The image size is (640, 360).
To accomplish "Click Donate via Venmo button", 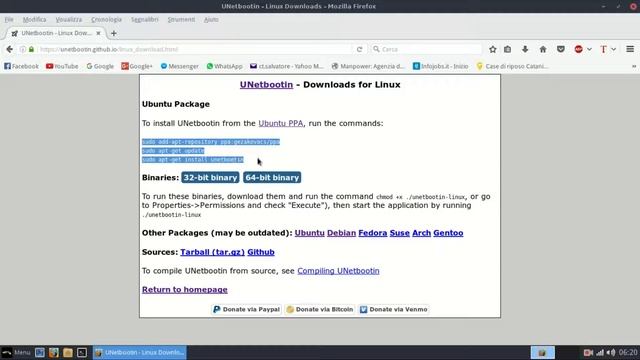I will tap(394, 309).
